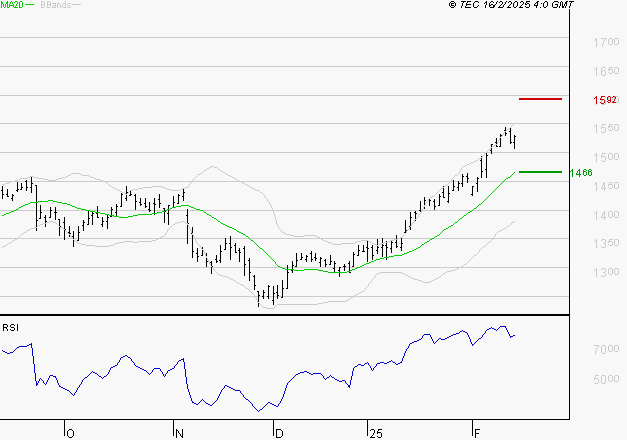Click the RSI panel label
Image resolution: width=627 pixels, height=440 pixels.
pyautogui.click(x=10, y=328)
